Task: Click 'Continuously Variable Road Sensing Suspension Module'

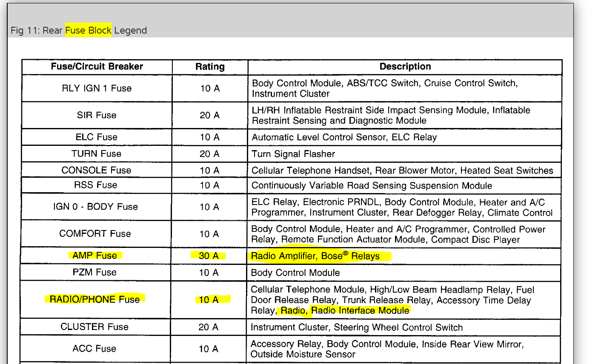Action: click(x=372, y=185)
